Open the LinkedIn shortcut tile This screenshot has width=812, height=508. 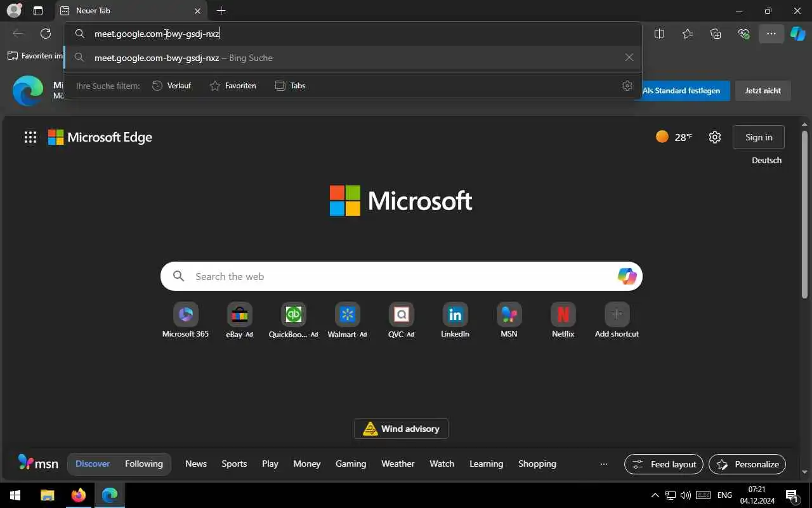(x=455, y=320)
